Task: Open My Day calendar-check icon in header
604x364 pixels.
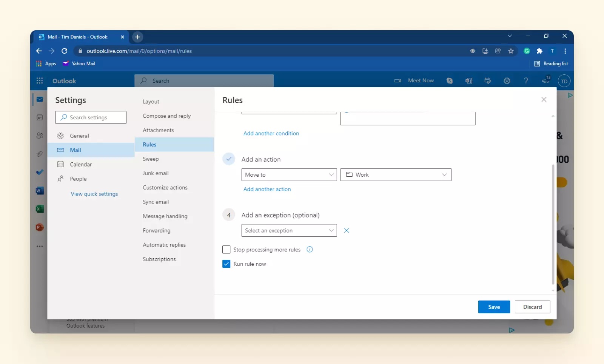Action: (x=488, y=80)
